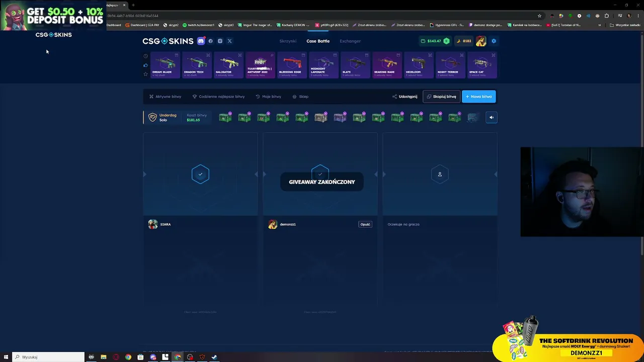Select the Case Battle tab

(318, 41)
